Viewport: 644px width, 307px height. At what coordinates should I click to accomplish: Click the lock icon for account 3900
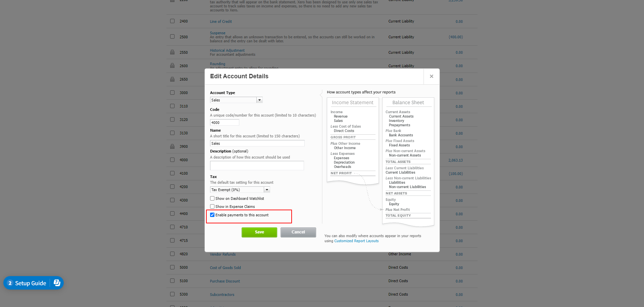[172, 146]
